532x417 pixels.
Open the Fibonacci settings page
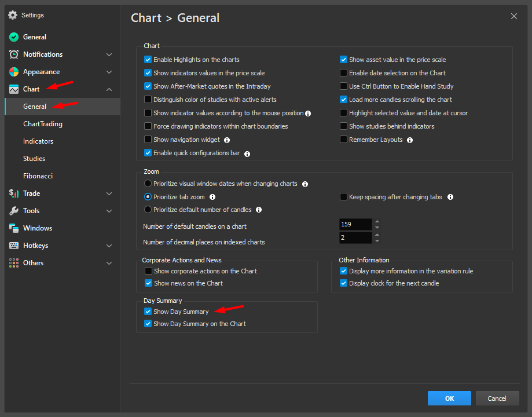pyautogui.click(x=38, y=176)
